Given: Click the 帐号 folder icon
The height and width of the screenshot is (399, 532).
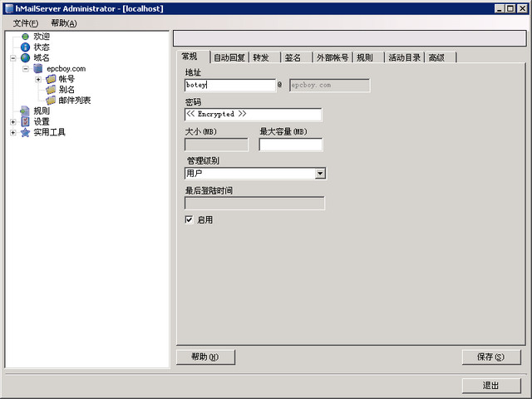Looking at the screenshot, I should click(51, 80).
